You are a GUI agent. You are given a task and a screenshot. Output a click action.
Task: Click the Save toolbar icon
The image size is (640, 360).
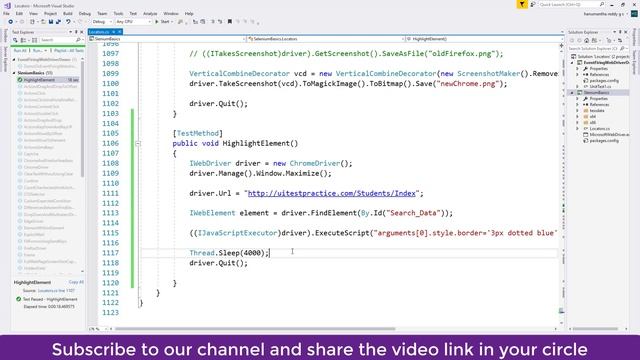click(x=51, y=22)
